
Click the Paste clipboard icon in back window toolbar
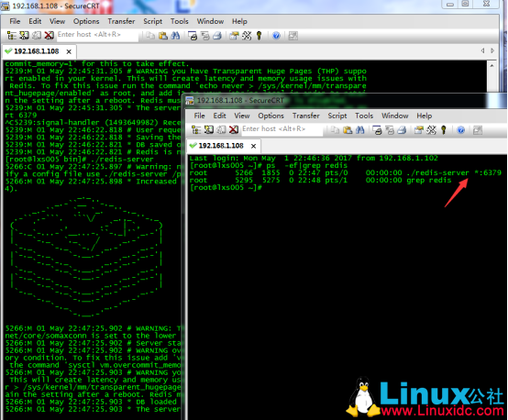pyautogui.click(x=163, y=36)
